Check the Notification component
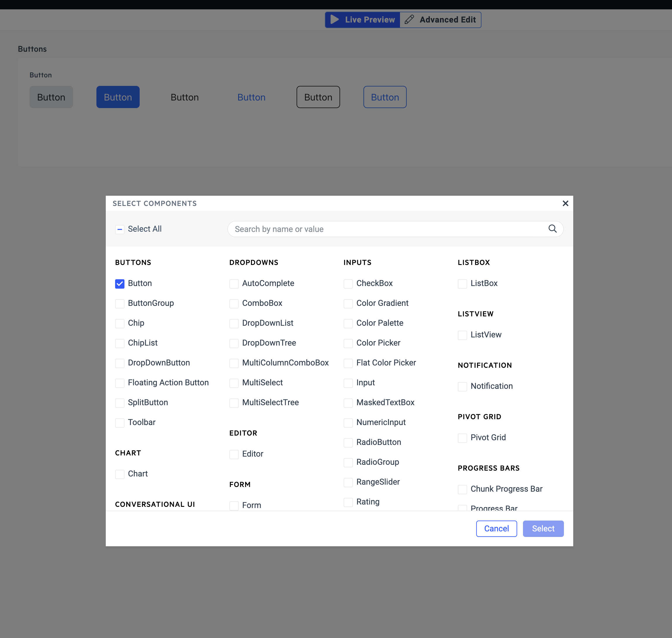This screenshot has height=638, width=672. [462, 386]
